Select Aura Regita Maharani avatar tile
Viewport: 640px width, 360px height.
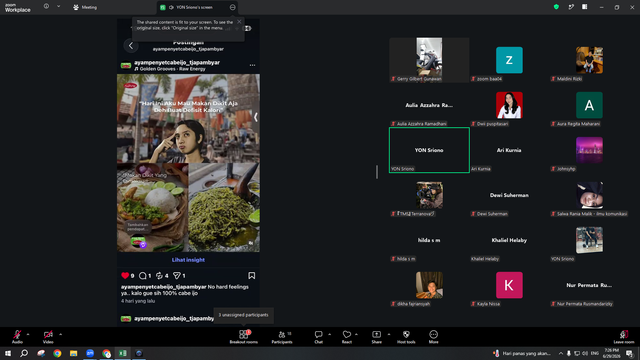pyautogui.click(x=589, y=105)
